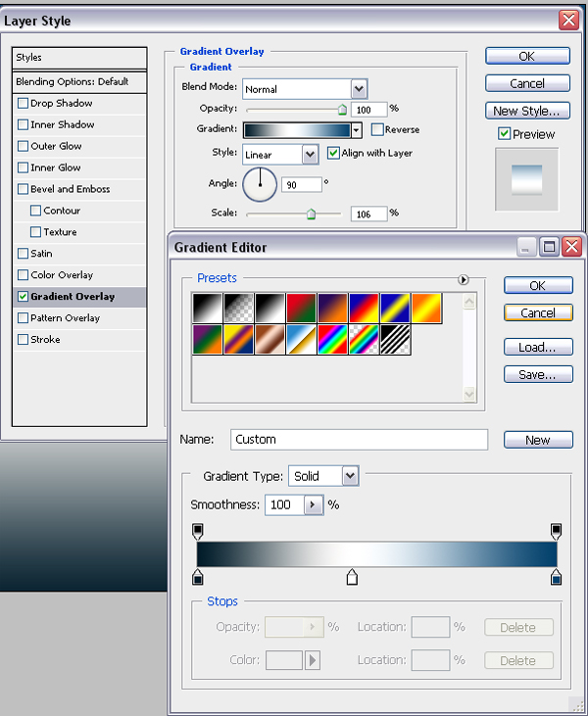Enable the Pattern Overlay effect
The image size is (588, 716).
point(23,317)
